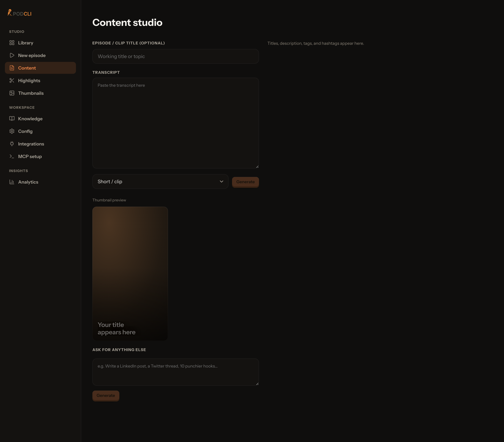
Task: Focus the Ask for anything else textarea
Action: pos(176,372)
